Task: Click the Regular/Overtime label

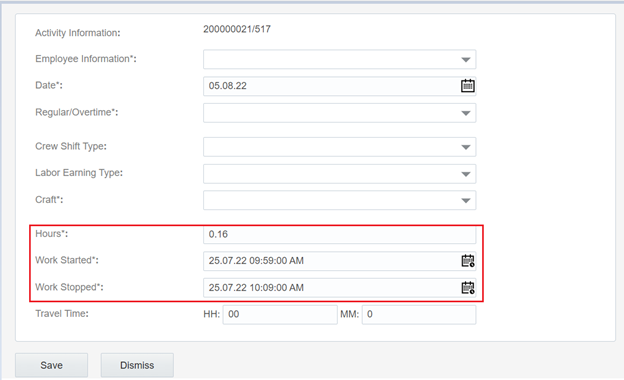Action: pos(76,112)
